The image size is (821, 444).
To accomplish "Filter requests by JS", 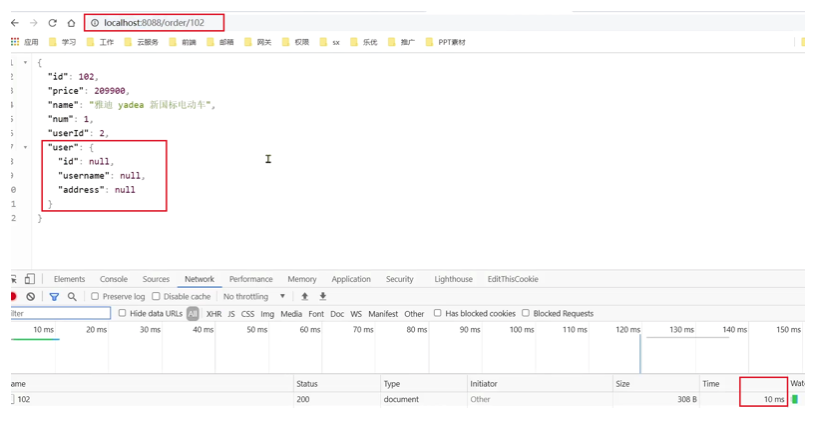I will click(231, 314).
